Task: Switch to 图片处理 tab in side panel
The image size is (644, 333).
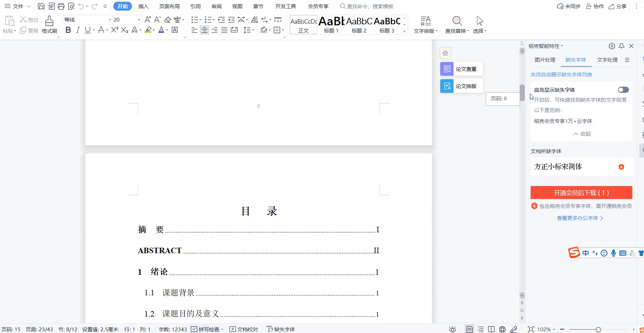Action: 545,60
